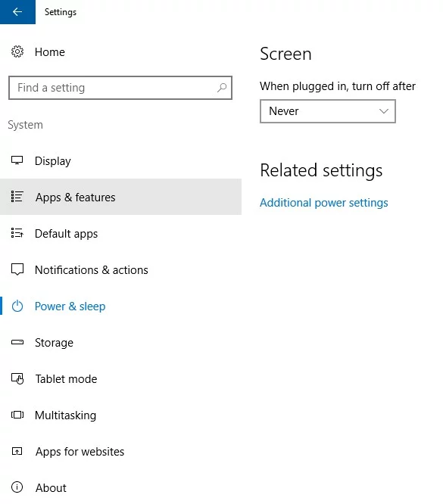Click the back arrow button
The image size is (443, 504).
pos(17,12)
